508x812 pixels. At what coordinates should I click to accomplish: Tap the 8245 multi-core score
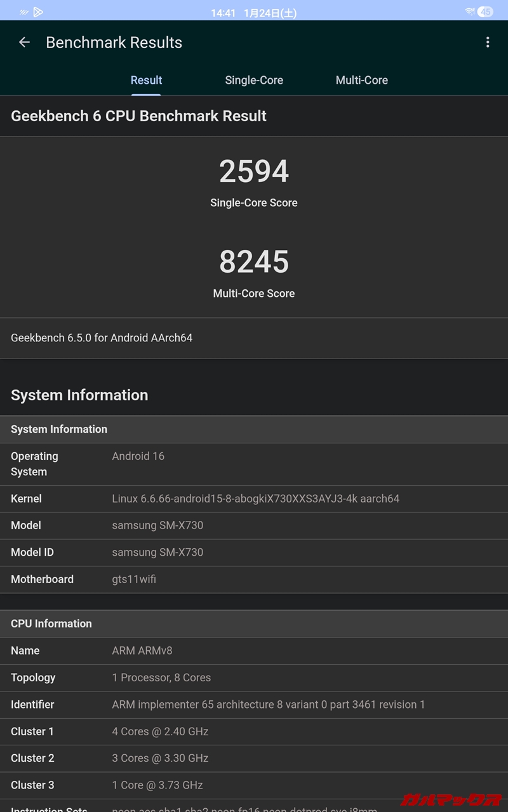(254, 262)
